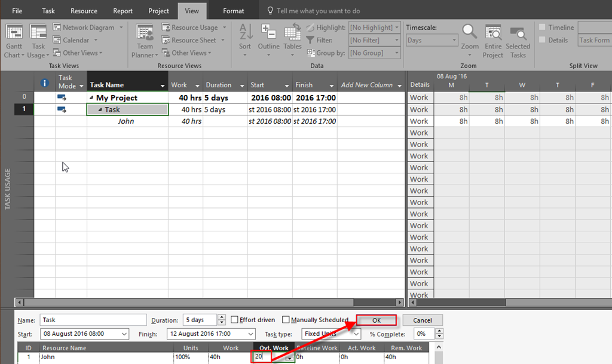Toggle the Manually Scheduled checkbox

(286, 320)
